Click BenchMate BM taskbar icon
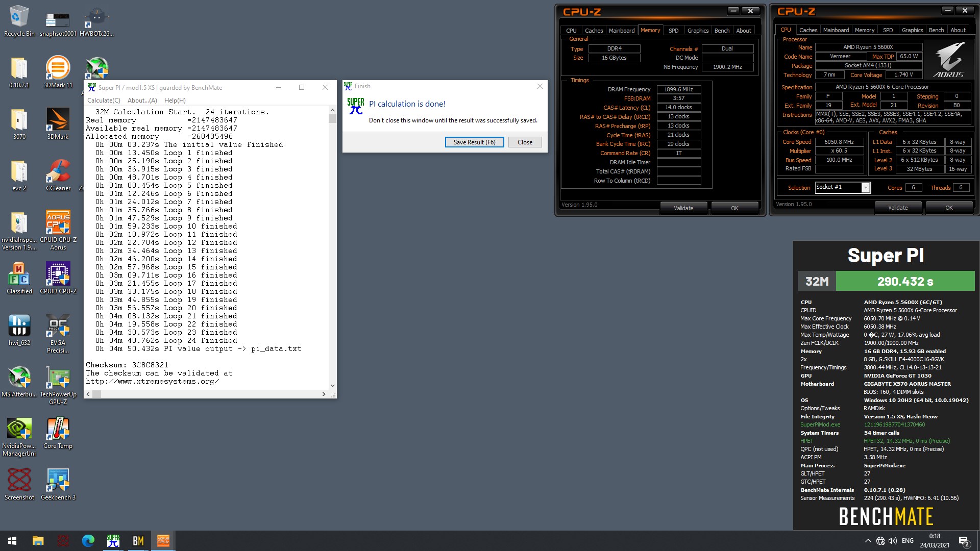 click(x=138, y=541)
